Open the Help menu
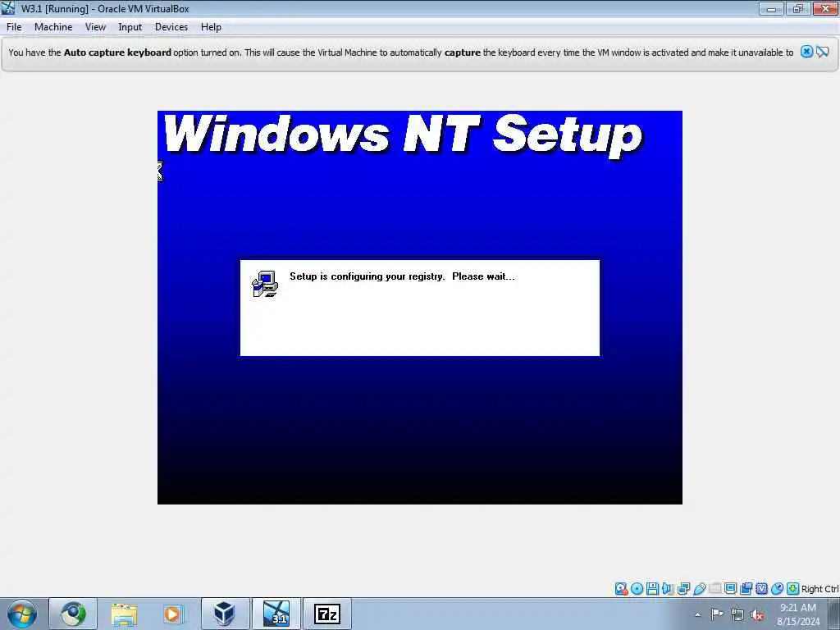Viewport: 840px width, 630px height. (211, 27)
